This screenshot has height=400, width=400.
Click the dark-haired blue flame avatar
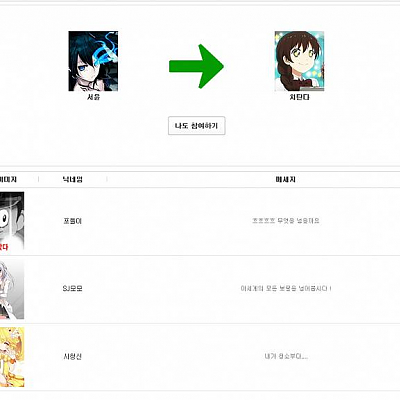93,61
